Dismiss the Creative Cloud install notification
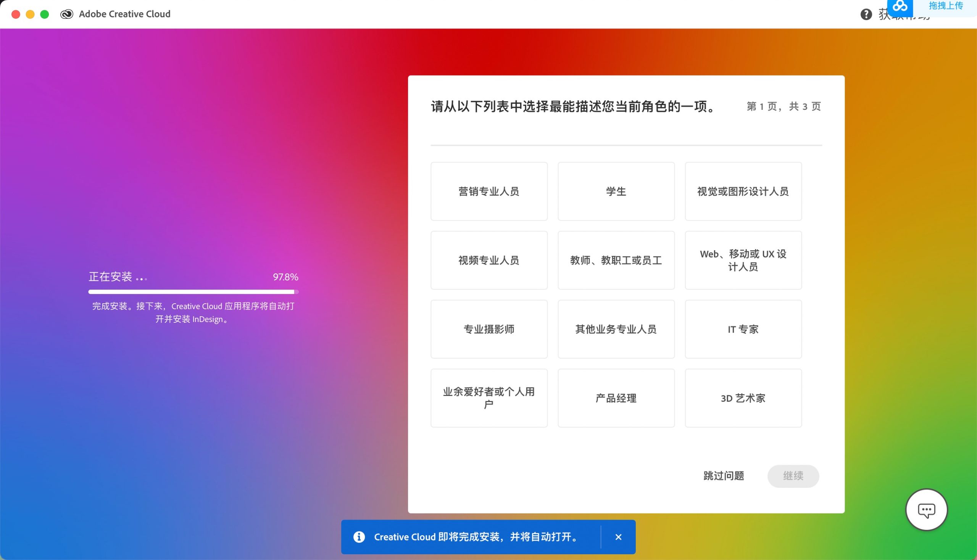This screenshot has height=560, width=977. click(x=618, y=537)
